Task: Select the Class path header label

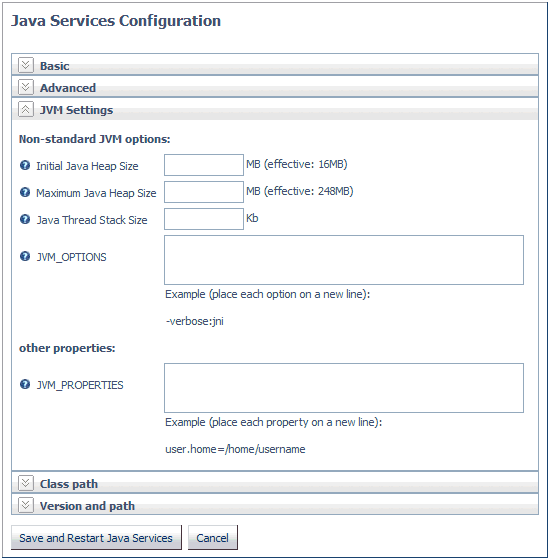Action: click(69, 484)
